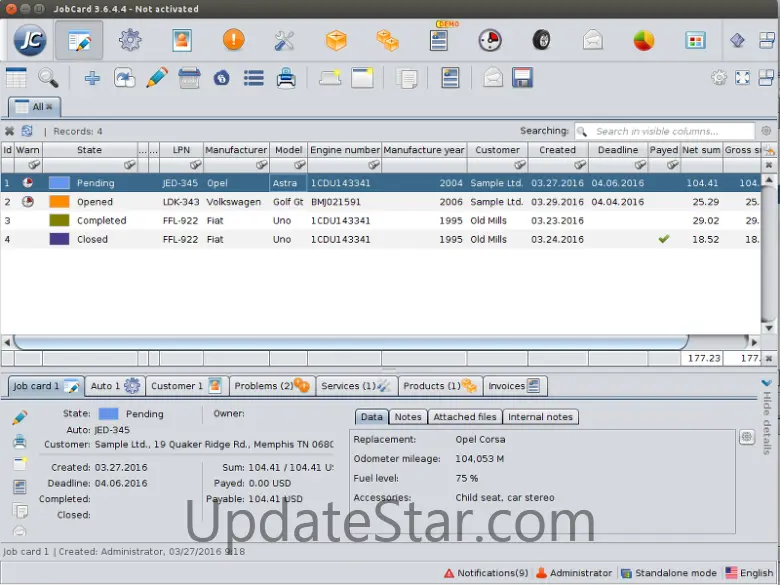Image resolution: width=780 pixels, height=585 pixels.
Task: Open Notifications(9) in status bar
Action: pyautogui.click(x=487, y=573)
